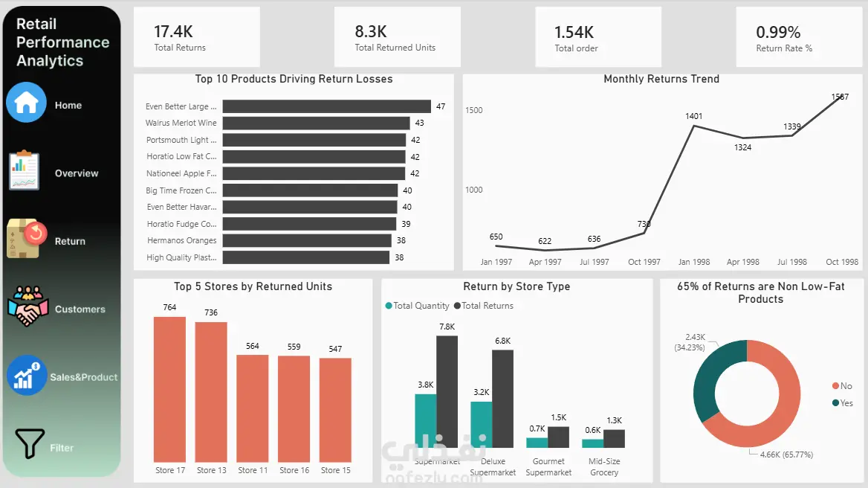Open the Home house icon
This screenshot has width=868, height=488.
click(x=26, y=103)
